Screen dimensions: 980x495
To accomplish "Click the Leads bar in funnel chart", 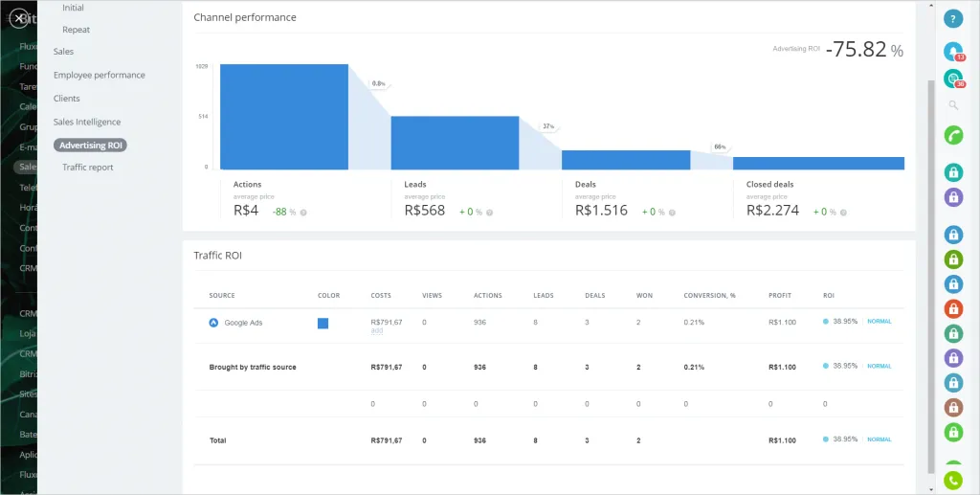I will pos(455,143).
